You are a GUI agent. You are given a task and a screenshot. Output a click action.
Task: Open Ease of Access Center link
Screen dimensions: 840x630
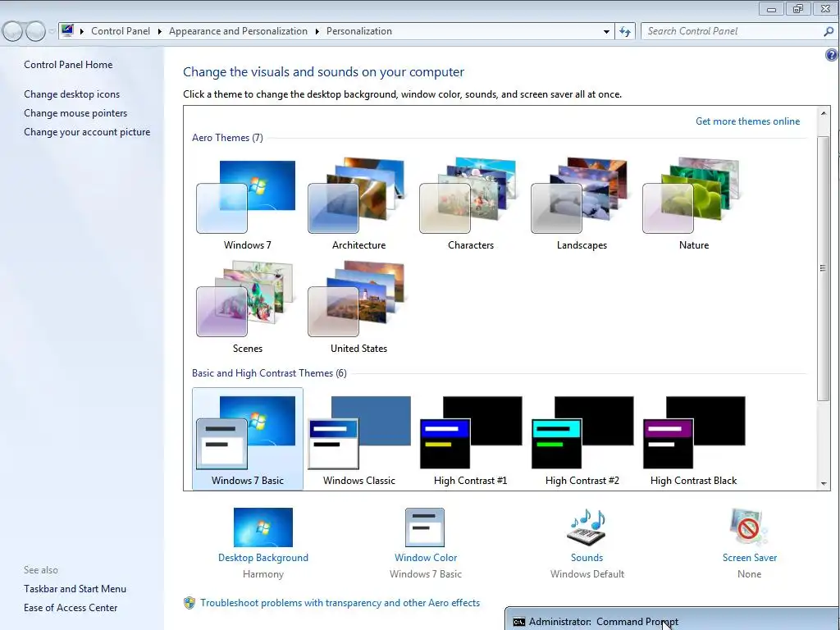[x=71, y=608]
